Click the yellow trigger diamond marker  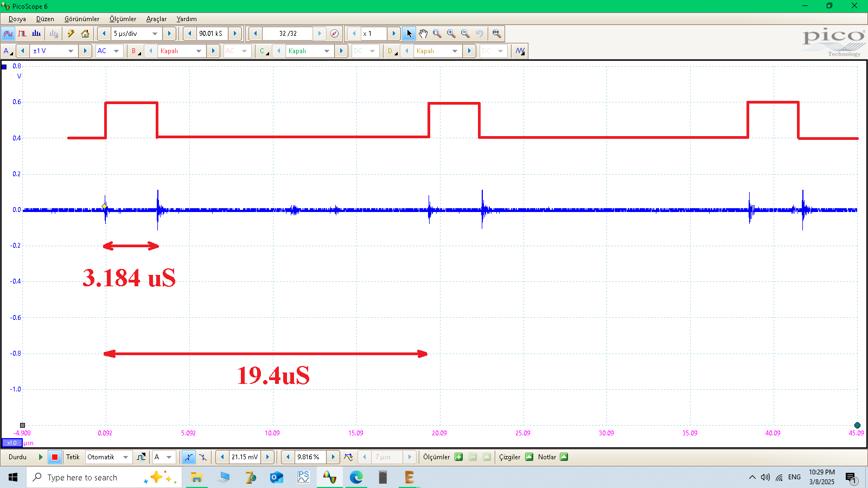click(x=104, y=206)
